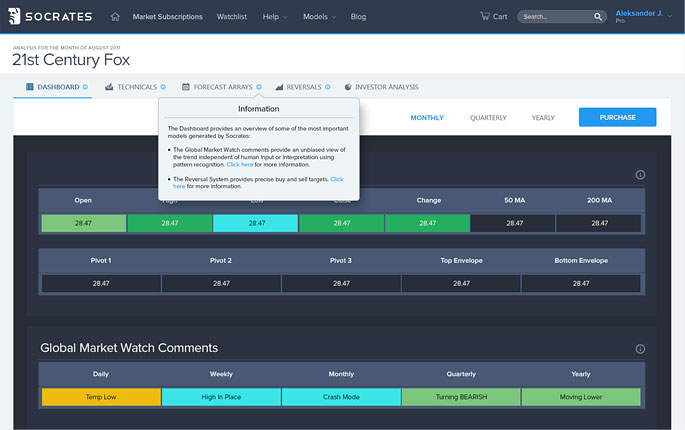Click the Reversals chart icon
The height and width of the screenshot is (430, 685).
pyautogui.click(x=279, y=87)
